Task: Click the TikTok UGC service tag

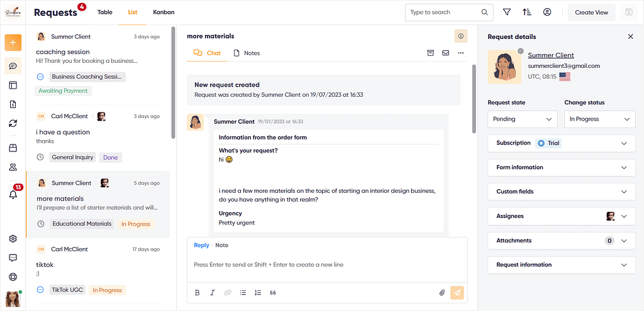Action: (x=67, y=290)
